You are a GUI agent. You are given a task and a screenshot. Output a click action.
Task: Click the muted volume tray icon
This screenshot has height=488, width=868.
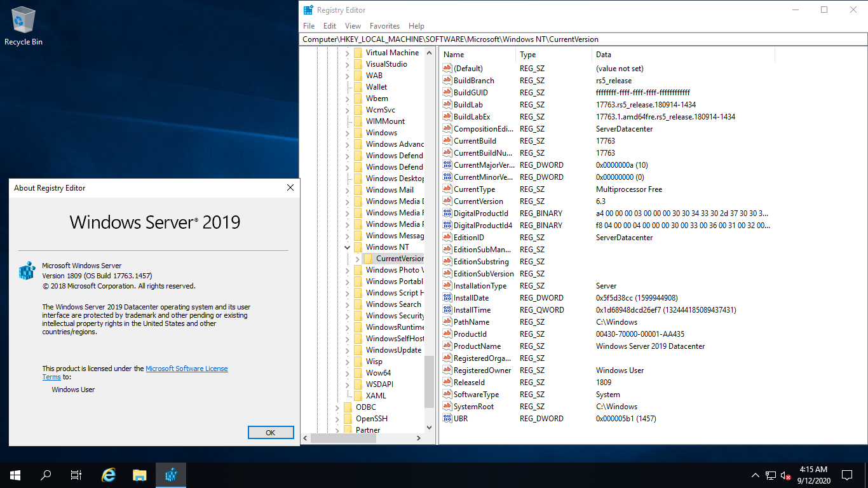pos(786,475)
